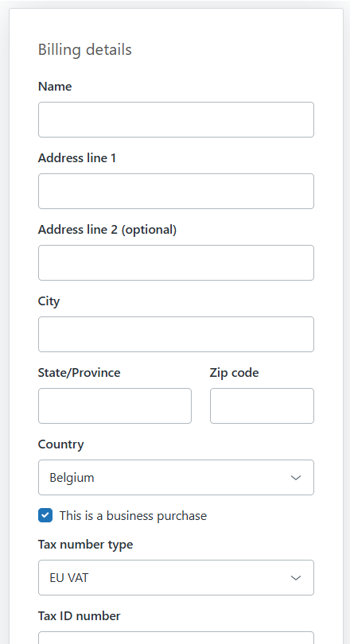Click the 'This is a business purchase' label text
350x644 pixels.
[133, 515]
